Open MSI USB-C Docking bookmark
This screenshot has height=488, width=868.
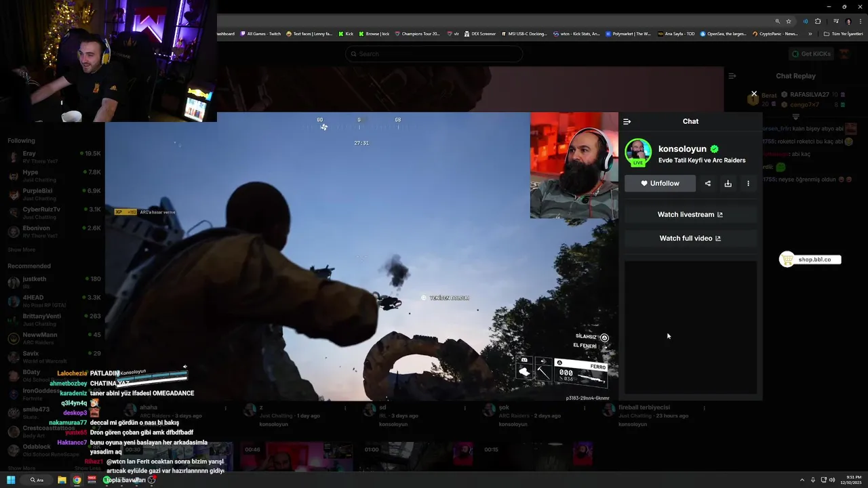pos(524,33)
